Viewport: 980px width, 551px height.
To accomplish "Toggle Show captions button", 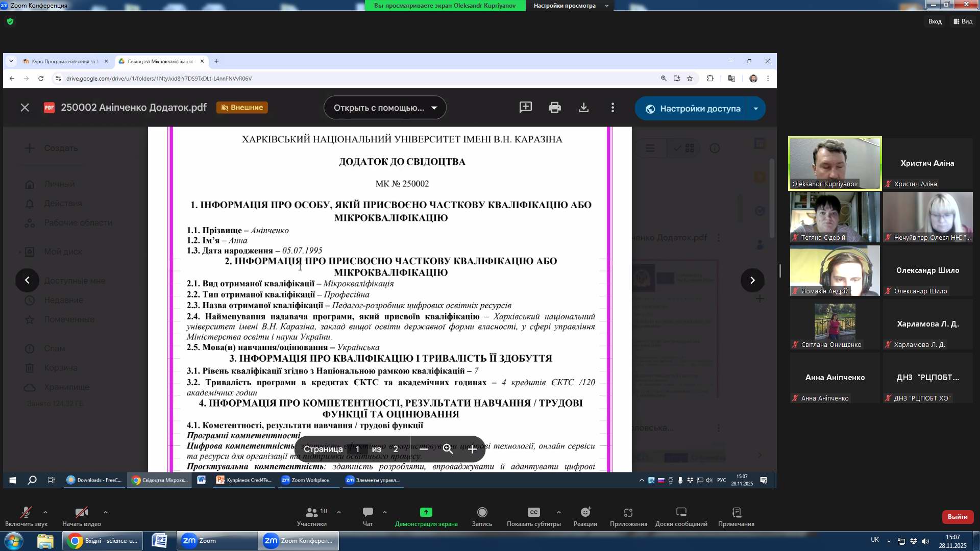I will coord(533,513).
